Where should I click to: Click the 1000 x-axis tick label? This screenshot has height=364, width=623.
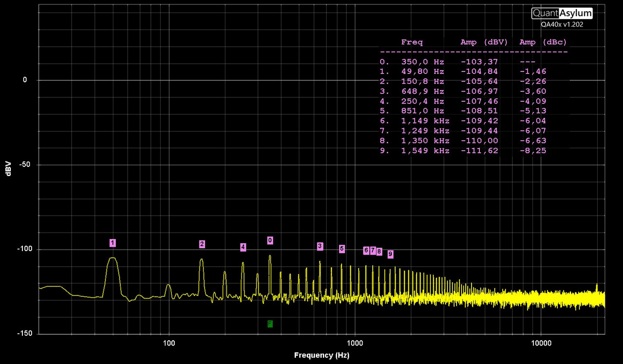click(355, 343)
